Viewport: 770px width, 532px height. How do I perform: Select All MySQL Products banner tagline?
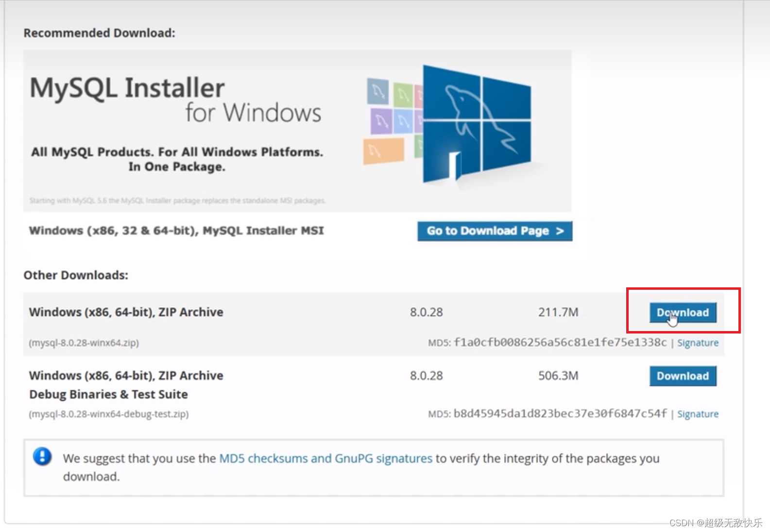point(177,159)
